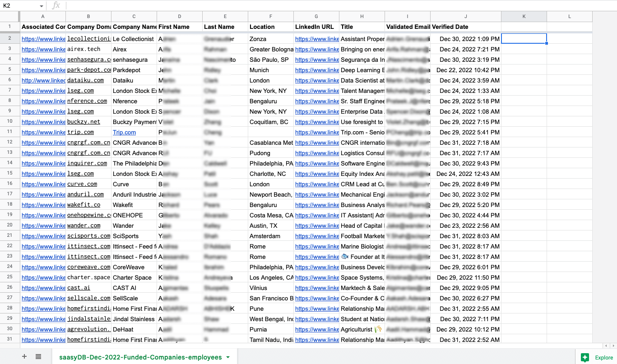Open the cast.ai domain link
This screenshot has height=364, width=617.
[79, 288]
